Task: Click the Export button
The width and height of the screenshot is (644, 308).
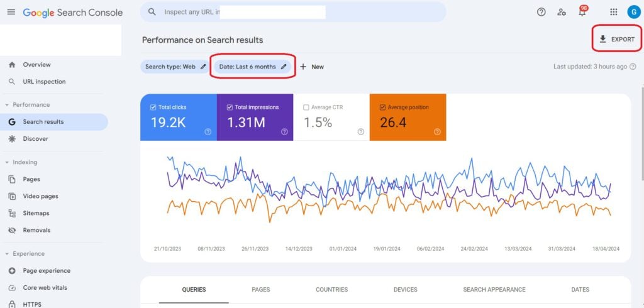Action: point(616,39)
